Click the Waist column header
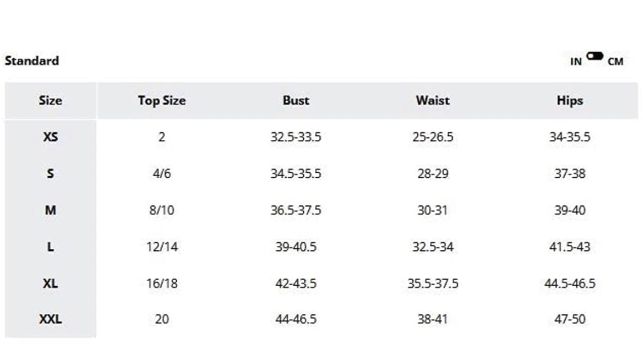 tap(433, 101)
